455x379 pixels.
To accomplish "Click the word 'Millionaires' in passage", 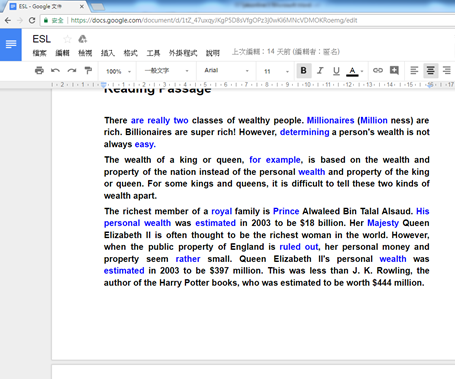I will 330,120.
